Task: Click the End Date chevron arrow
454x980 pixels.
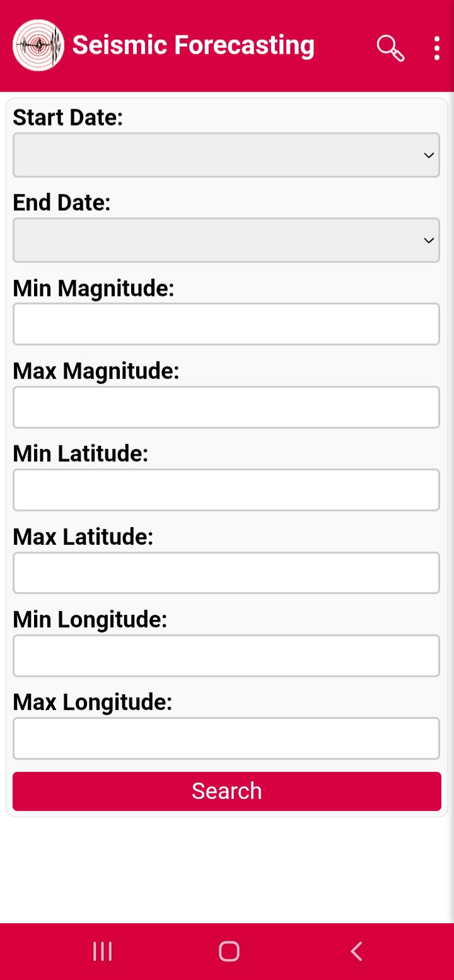Action: point(429,240)
